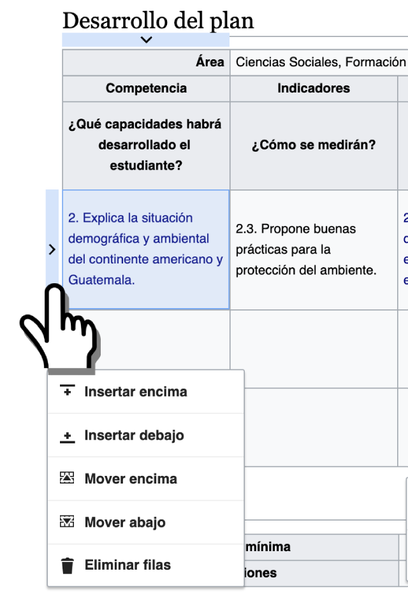Click the 'Ciencias Sociales, Formación' cell

[319, 62]
